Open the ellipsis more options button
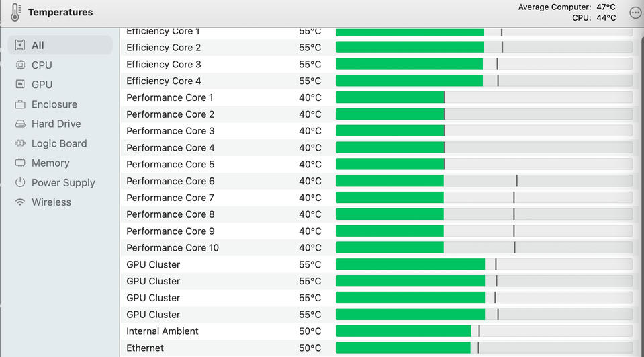The image size is (644, 357). (x=635, y=13)
